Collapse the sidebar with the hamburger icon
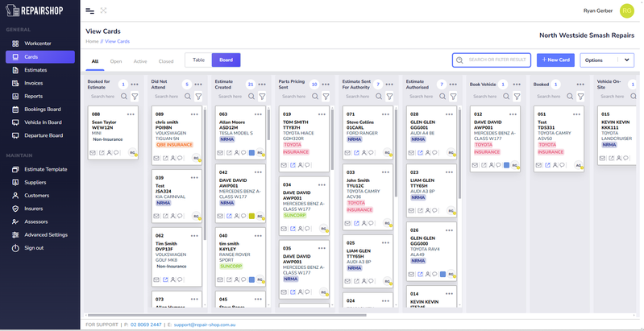 [x=89, y=10]
